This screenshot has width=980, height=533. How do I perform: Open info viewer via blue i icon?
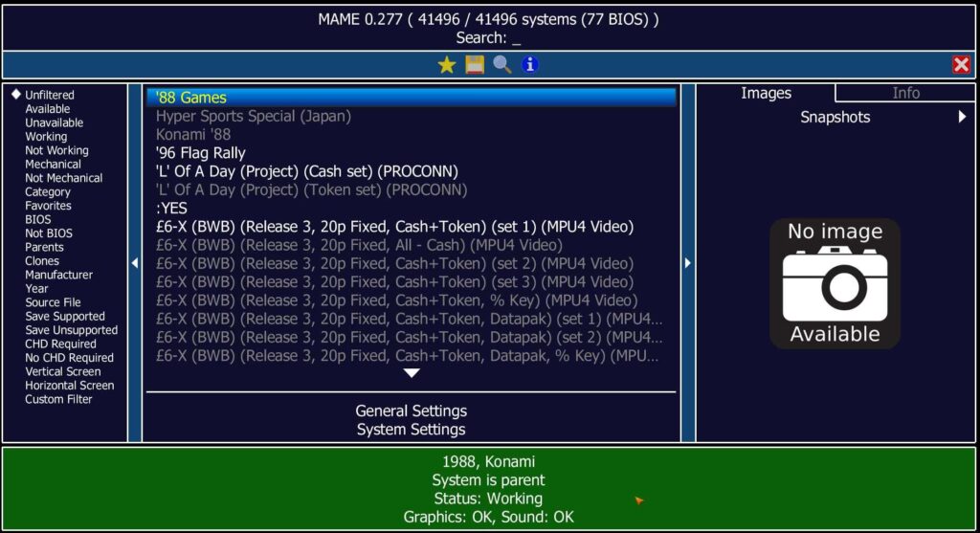tap(530, 65)
